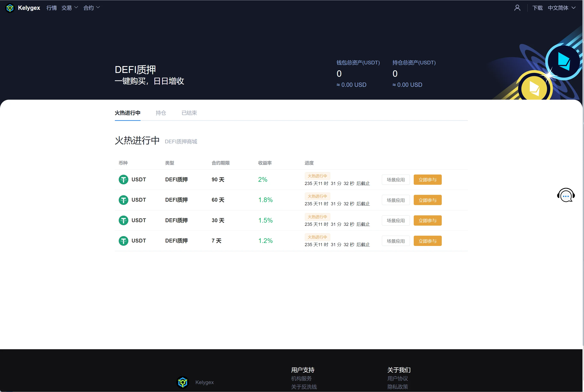Click USDT coin icon in 7 天 row
This screenshot has width=584, height=392.
point(123,241)
